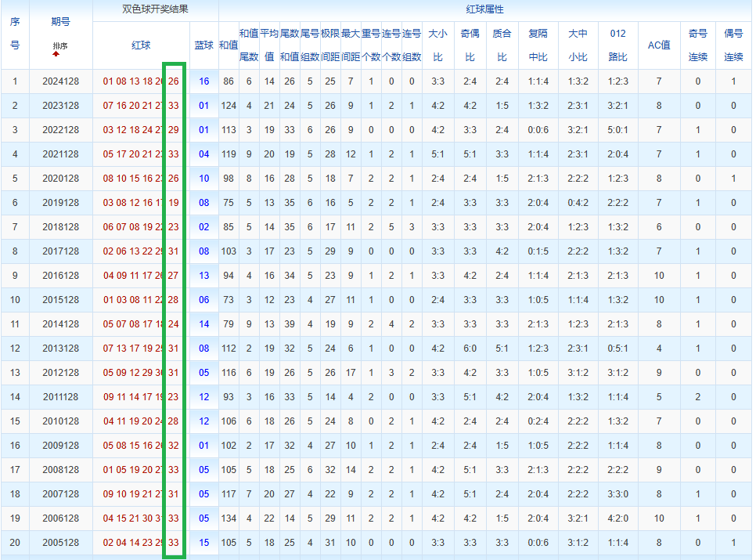
Task: Select the blue ball 16 in row 1
Action: tap(203, 81)
